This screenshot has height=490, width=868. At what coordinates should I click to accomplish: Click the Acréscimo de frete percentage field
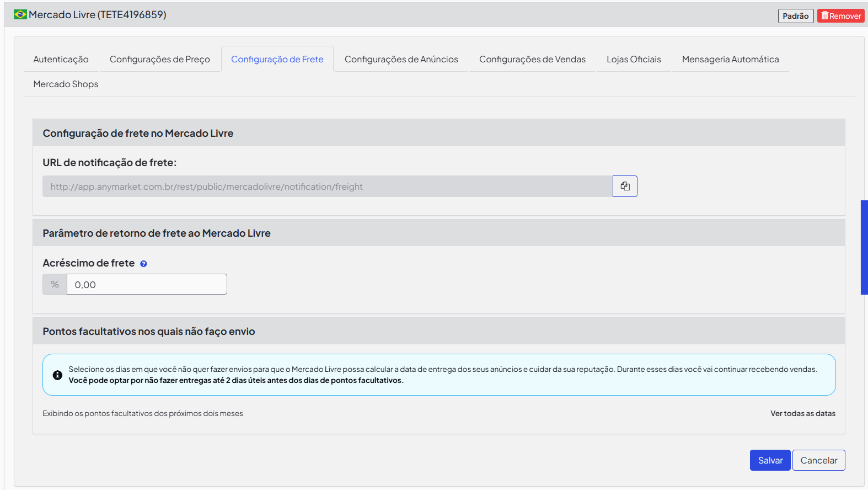147,284
